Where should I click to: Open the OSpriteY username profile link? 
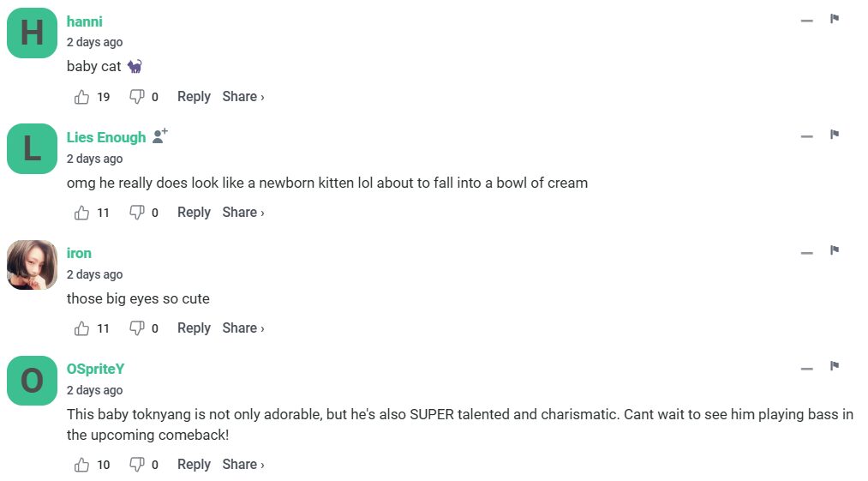click(x=95, y=369)
